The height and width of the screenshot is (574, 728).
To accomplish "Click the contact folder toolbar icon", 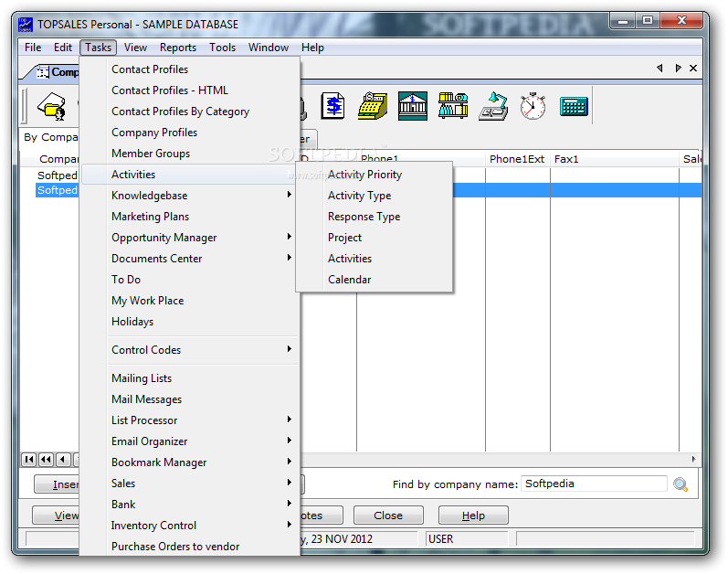I will tap(52, 106).
